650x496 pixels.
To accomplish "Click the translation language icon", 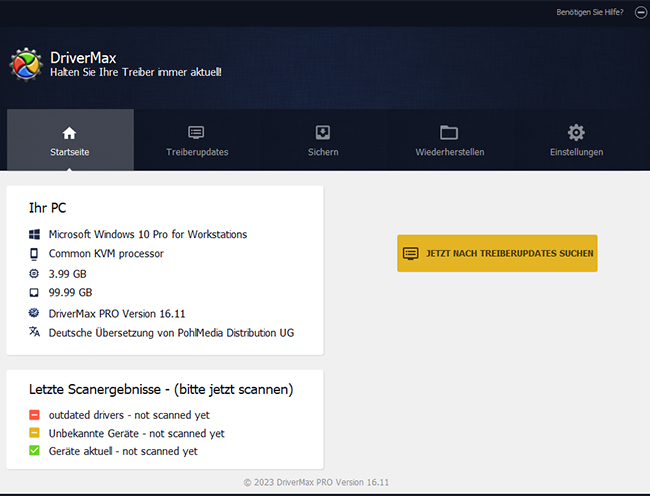I will (x=34, y=332).
